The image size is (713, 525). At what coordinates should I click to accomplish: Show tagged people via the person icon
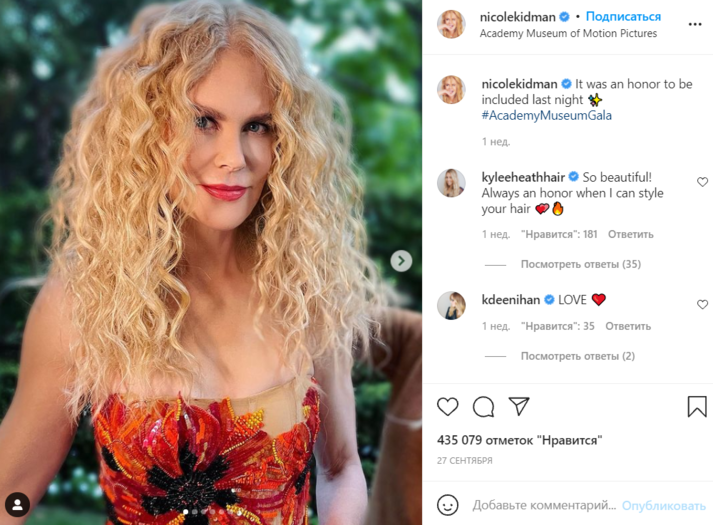[x=17, y=505]
